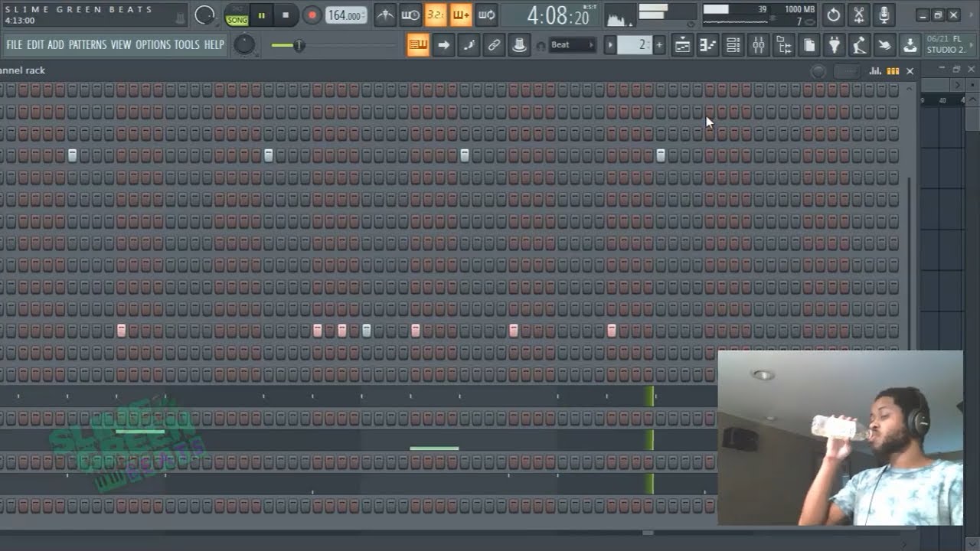Open the OPTIONS menu
Viewport: 980px width, 551px height.
[153, 44]
